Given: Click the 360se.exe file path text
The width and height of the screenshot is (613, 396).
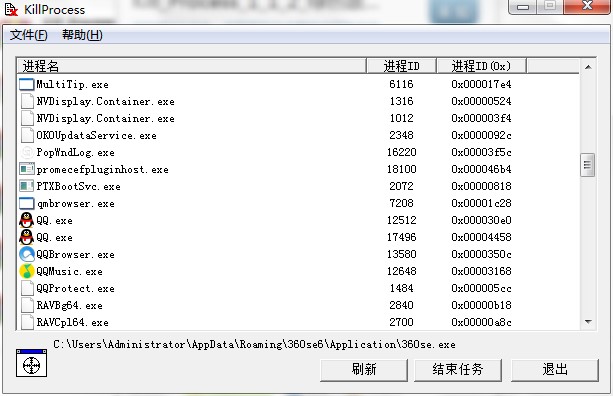Looking at the screenshot, I should click(255, 344).
